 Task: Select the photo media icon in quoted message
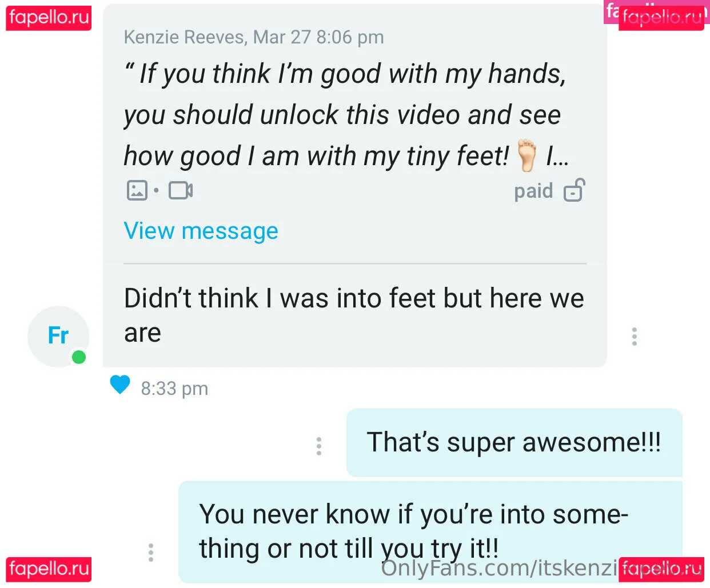[x=137, y=190]
